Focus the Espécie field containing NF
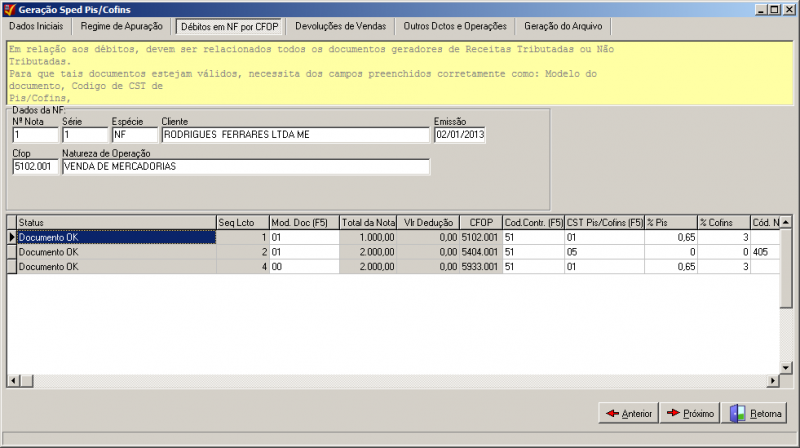 click(135, 135)
